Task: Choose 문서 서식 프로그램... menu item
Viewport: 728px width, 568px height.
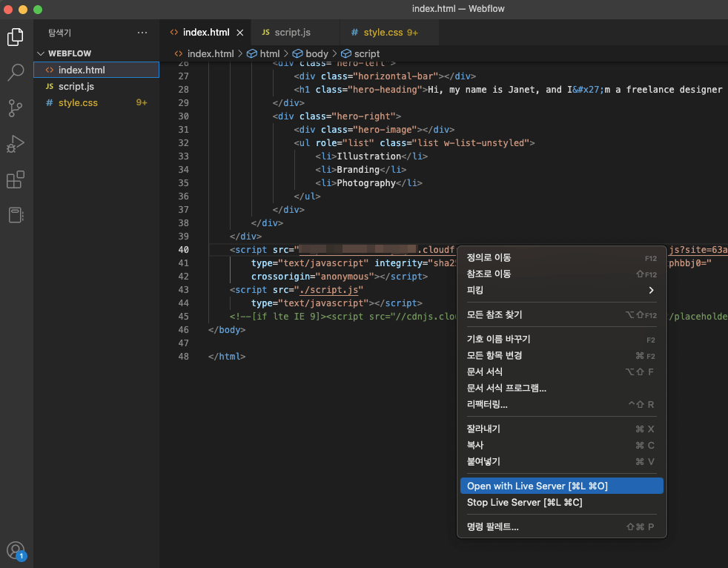Action: tap(562, 389)
